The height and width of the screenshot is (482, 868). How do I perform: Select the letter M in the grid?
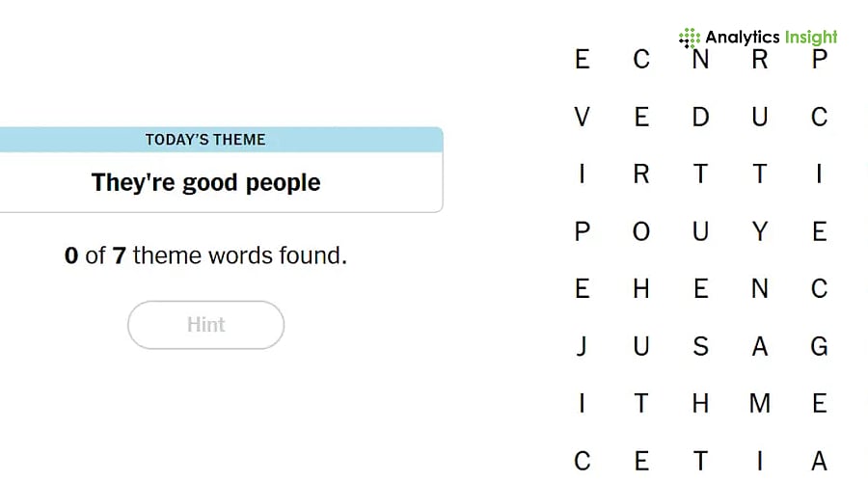760,404
